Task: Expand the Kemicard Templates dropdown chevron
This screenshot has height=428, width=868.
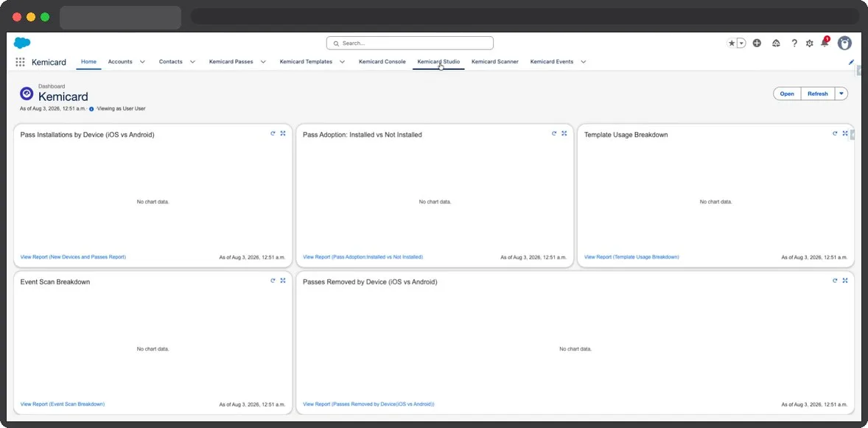Action: (342, 62)
